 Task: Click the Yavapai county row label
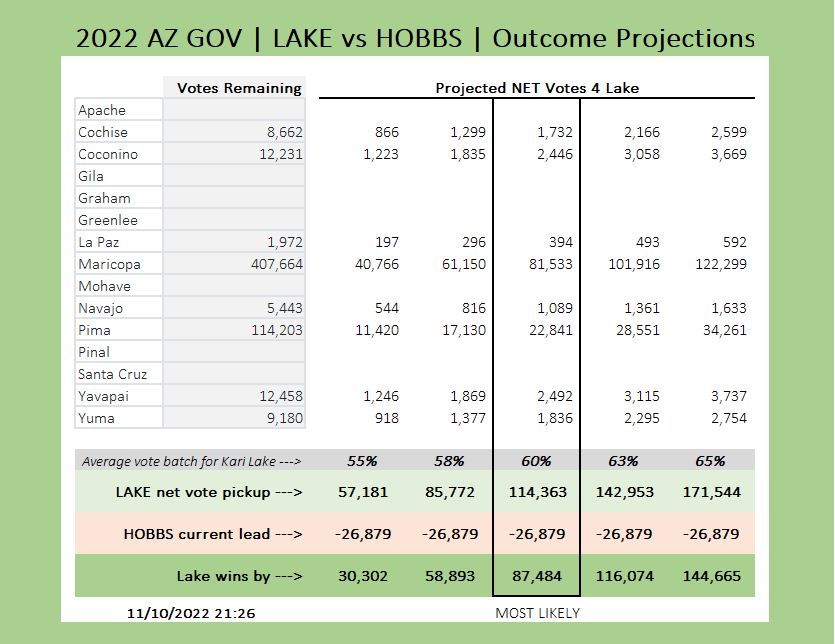point(103,396)
